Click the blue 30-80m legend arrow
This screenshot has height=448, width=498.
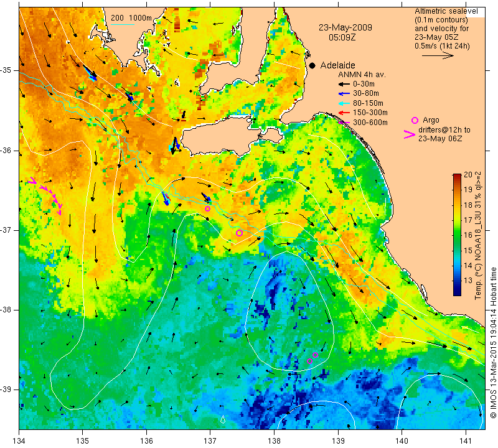[x=344, y=94]
